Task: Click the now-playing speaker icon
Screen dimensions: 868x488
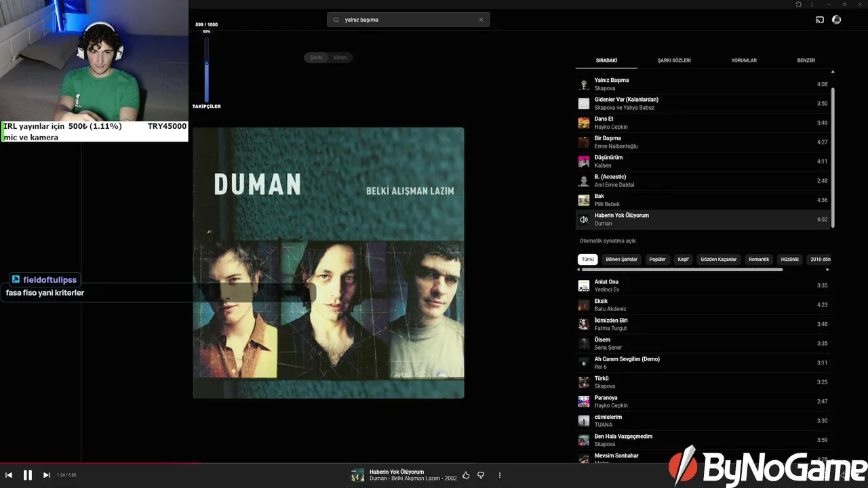Action: pyautogui.click(x=584, y=220)
